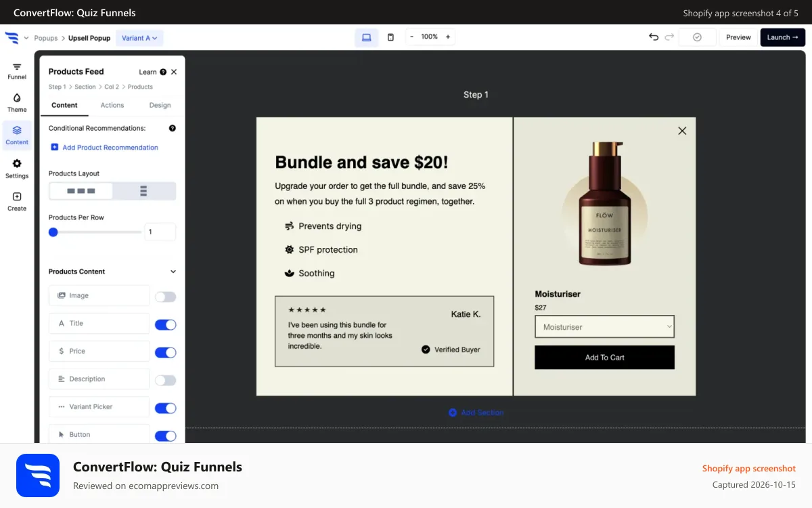Collapse the Products Content section
The width and height of the screenshot is (812, 508).
point(173,272)
